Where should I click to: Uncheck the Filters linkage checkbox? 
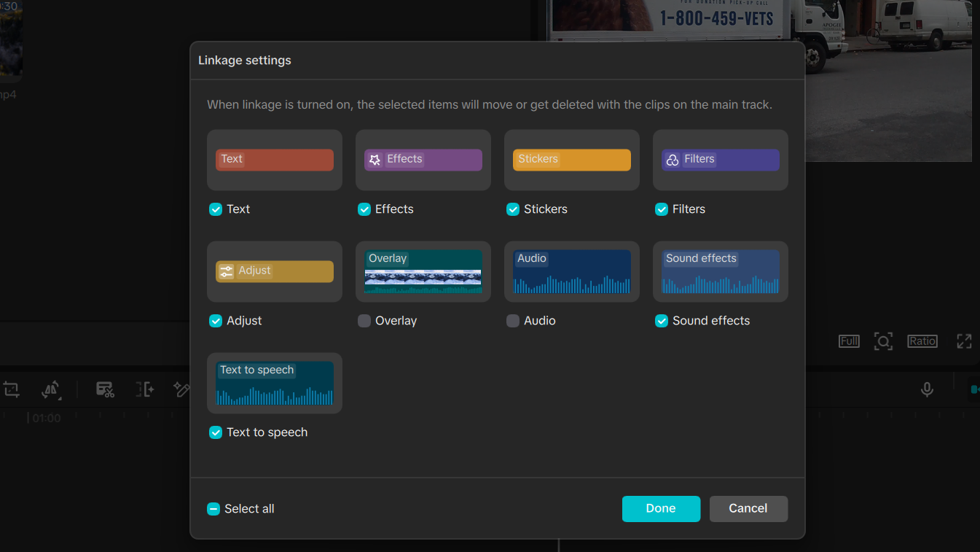(662, 209)
